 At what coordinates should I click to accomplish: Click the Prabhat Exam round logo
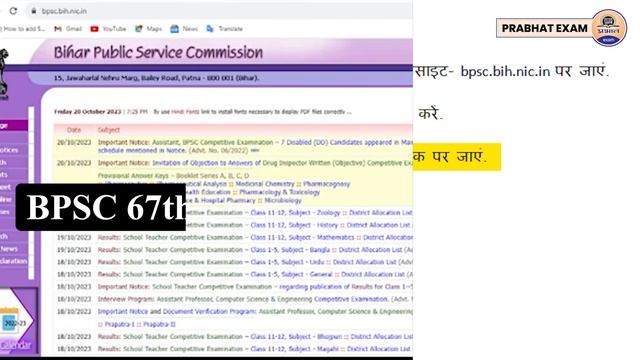click(x=609, y=28)
